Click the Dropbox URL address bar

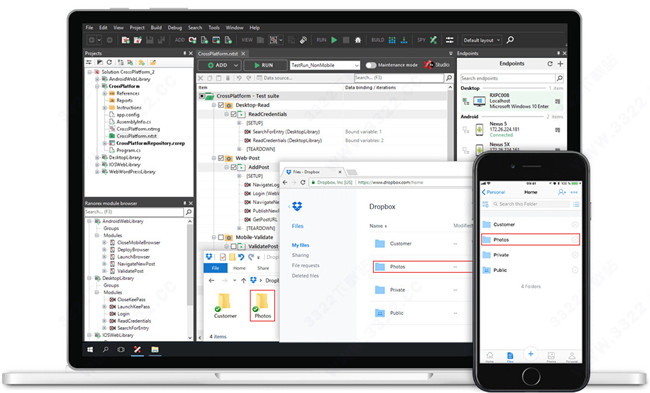pos(391,182)
